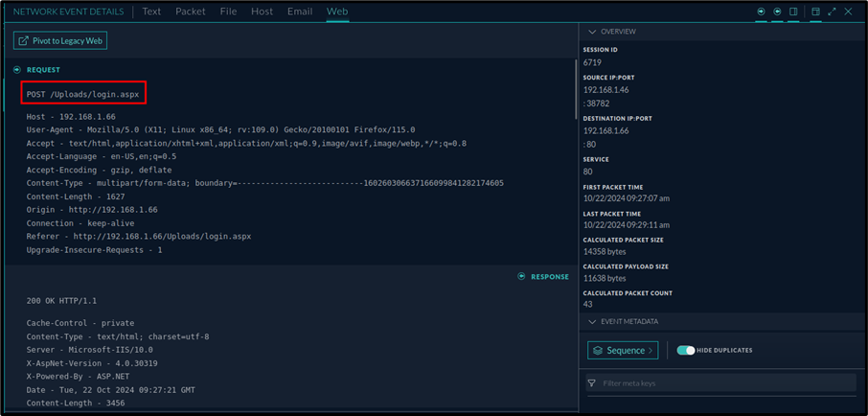This screenshot has width=868, height=416.
Task: Switch to the Packet tab
Action: [x=190, y=12]
